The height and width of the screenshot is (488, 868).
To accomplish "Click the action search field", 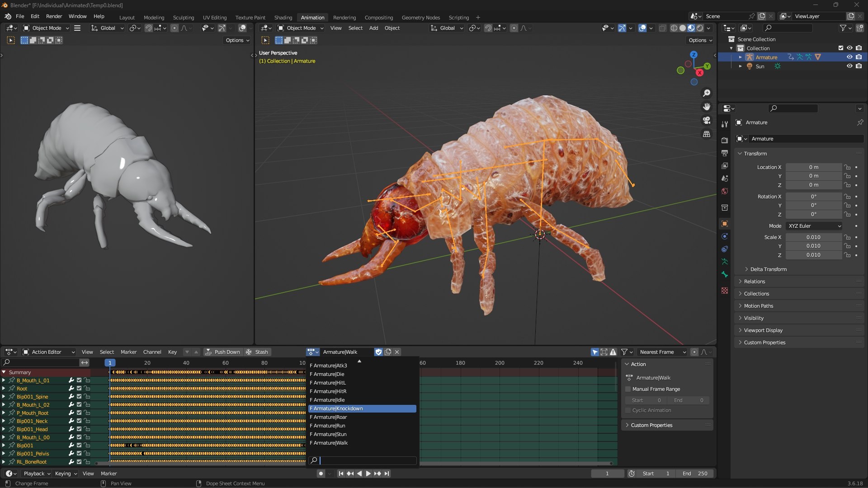I will coord(362,460).
